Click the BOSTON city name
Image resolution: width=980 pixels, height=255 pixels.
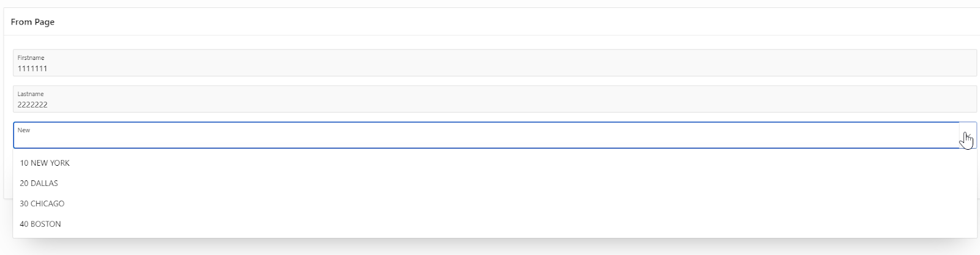46,224
